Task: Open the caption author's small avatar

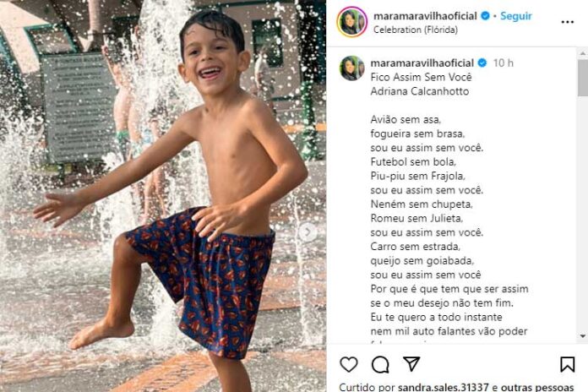Action: pyautogui.click(x=351, y=68)
